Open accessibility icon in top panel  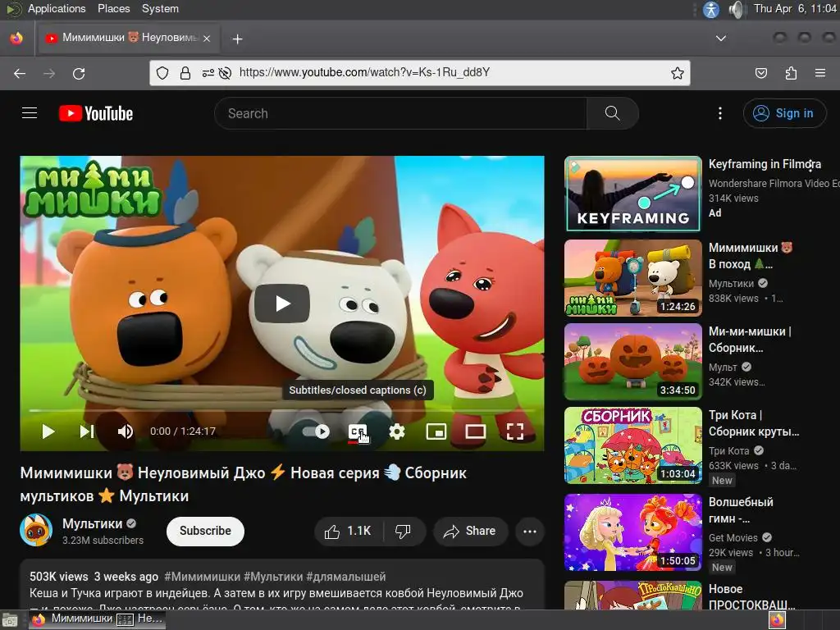coord(711,9)
